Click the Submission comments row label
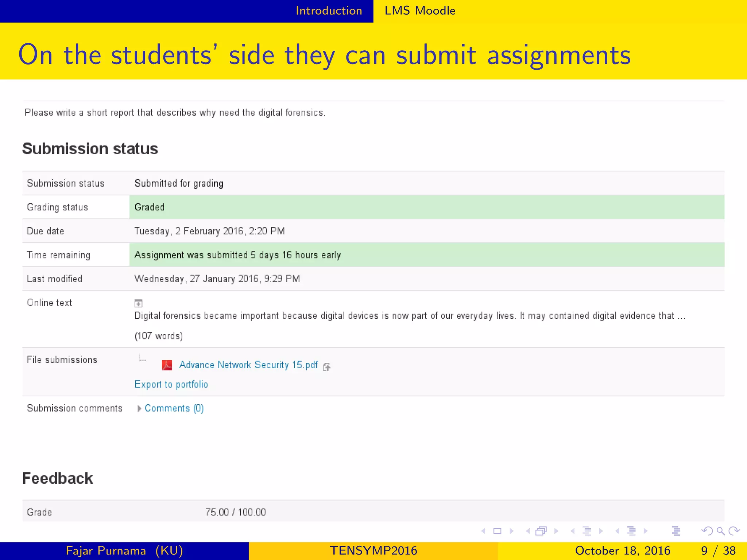This screenshot has height=560, width=747. click(x=75, y=408)
